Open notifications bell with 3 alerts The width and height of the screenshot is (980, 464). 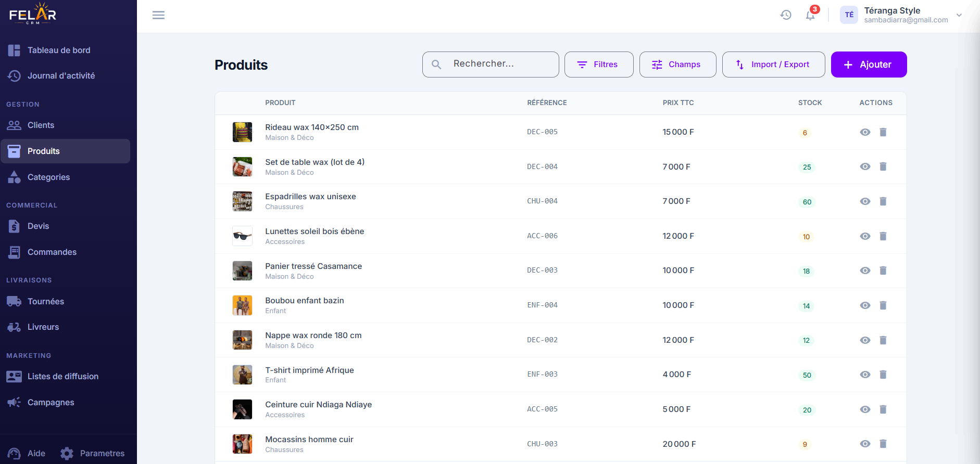pyautogui.click(x=810, y=15)
